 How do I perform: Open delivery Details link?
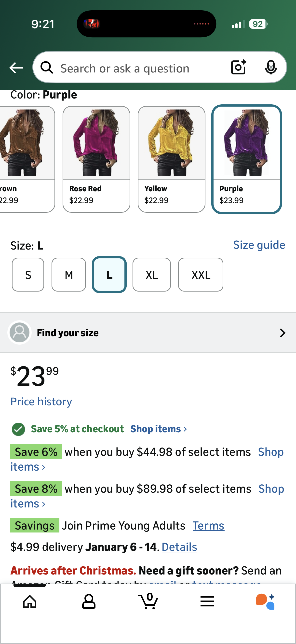tap(179, 547)
